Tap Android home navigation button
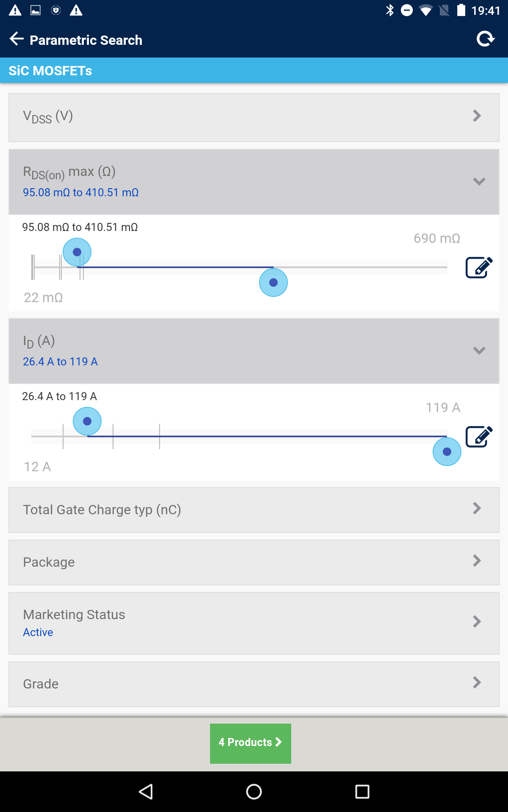 click(254, 792)
